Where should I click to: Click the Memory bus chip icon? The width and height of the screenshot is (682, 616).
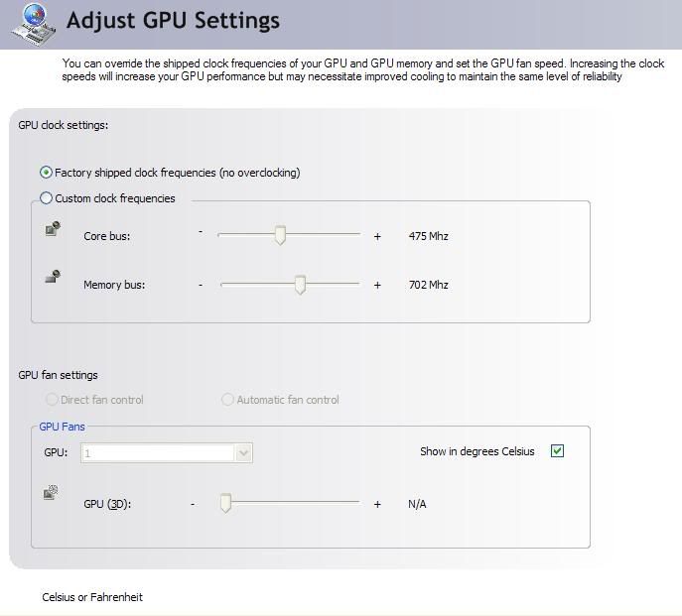coord(53,277)
